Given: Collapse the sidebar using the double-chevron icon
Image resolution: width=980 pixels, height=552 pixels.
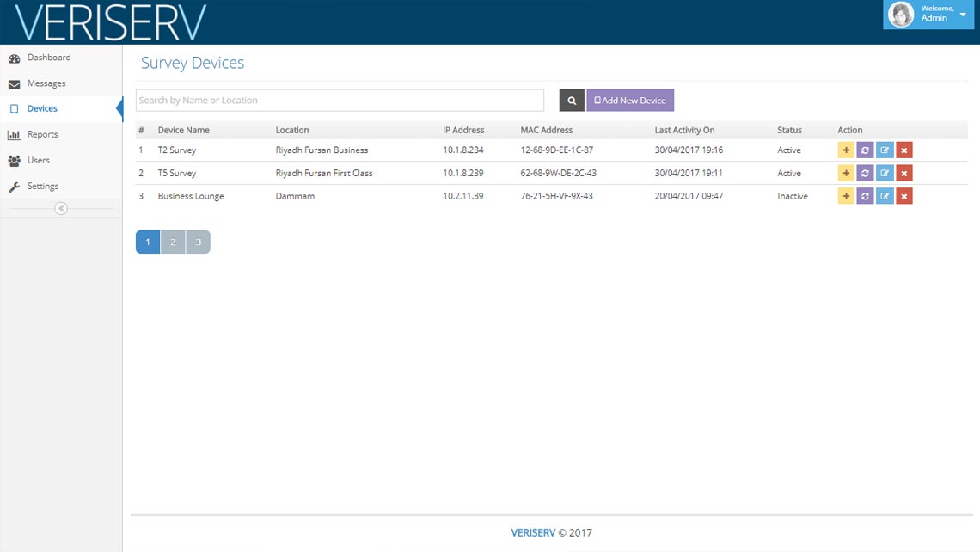Looking at the screenshot, I should click(x=61, y=208).
